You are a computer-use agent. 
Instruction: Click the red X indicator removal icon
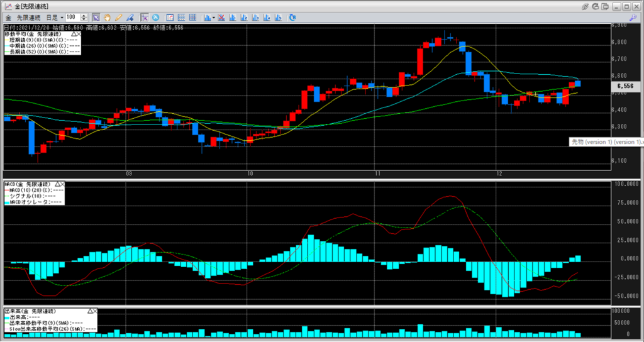click(x=220, y=17)
